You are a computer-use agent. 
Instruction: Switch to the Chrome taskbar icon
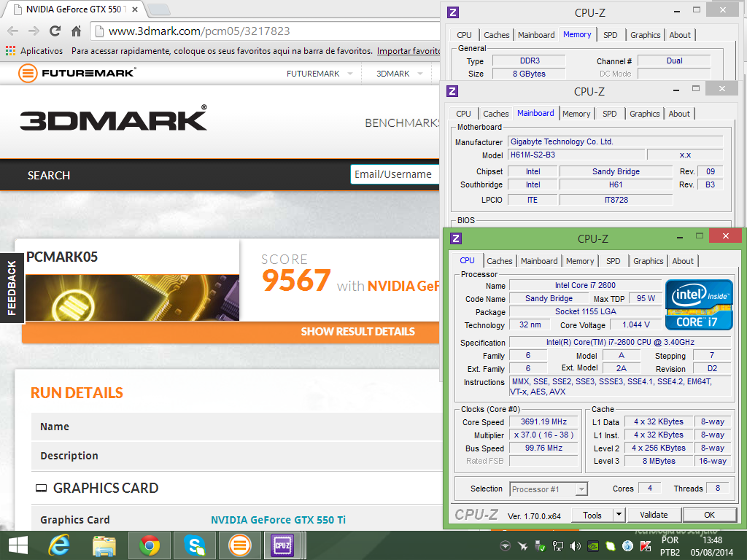[x=150, y=545]
